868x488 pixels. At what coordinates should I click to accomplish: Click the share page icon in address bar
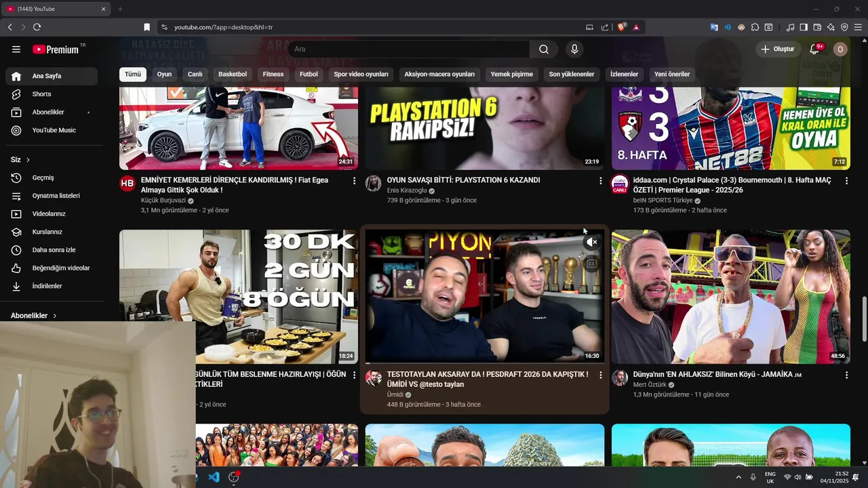tap(605, 27)
